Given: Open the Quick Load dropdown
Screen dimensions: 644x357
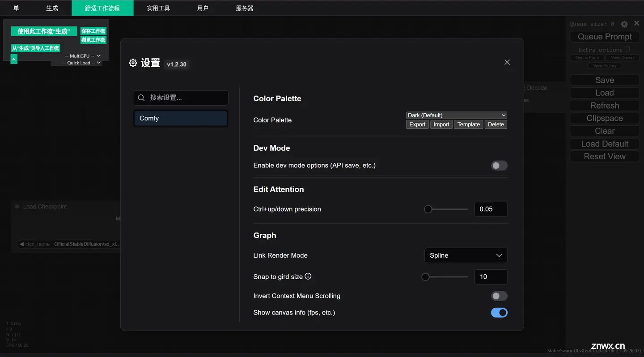Looking at the screenshot, I should [x=81, y=63].
